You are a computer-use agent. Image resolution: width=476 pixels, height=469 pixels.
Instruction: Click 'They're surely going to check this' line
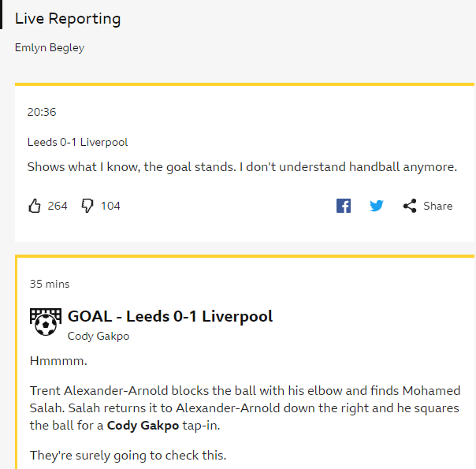[x=128, y=456]
